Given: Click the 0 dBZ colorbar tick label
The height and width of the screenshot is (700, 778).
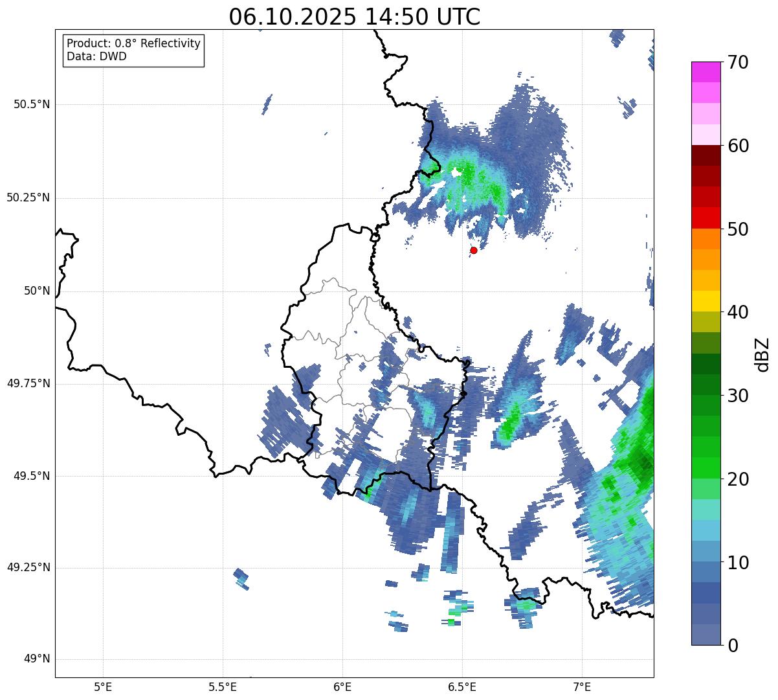Looking at the screenshot, I should [x=733, y=645].
